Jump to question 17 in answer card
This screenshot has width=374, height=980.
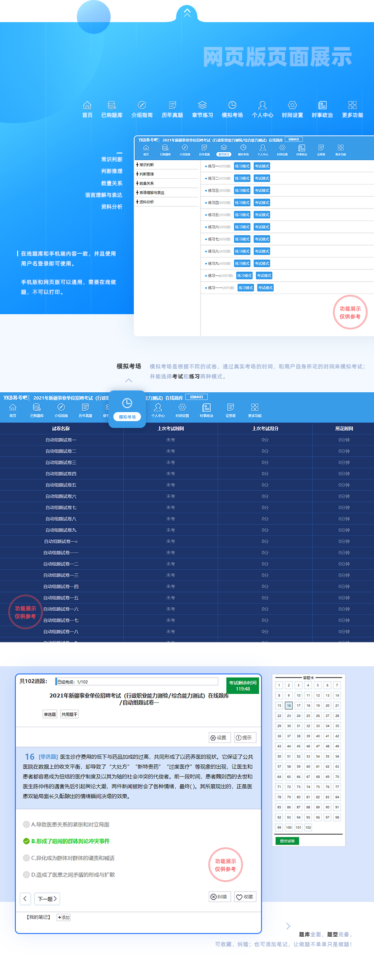coord(299,706)
